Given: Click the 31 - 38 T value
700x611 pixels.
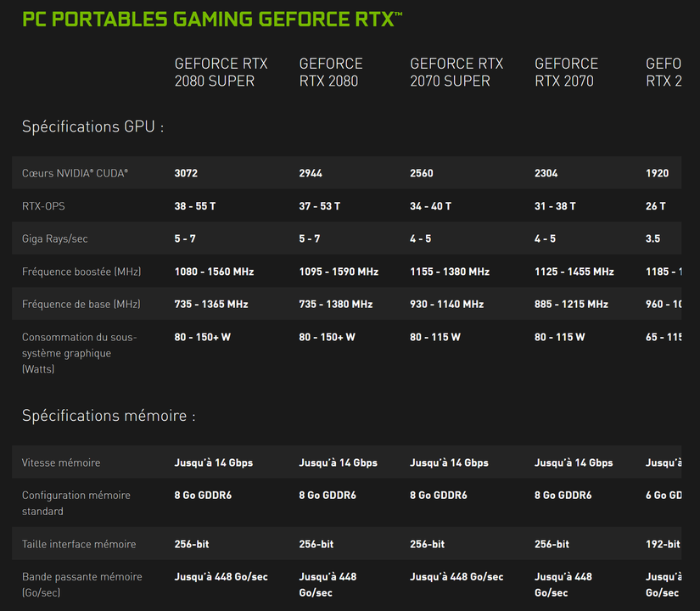Looking at the screenshot, I should point(555,206).
